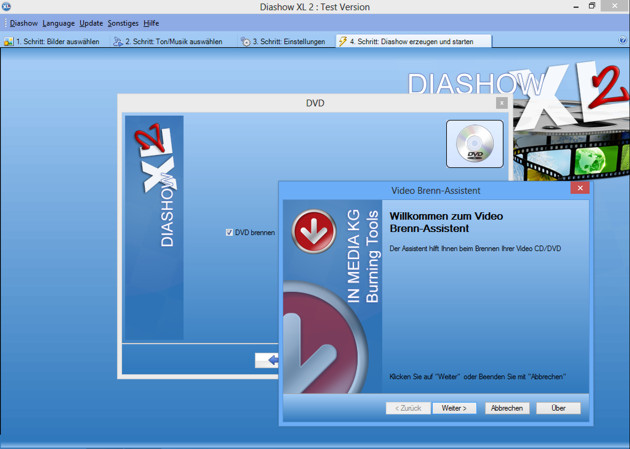Click the large DVD disc button
Screen dimensions: 630x449
point(475,144)
